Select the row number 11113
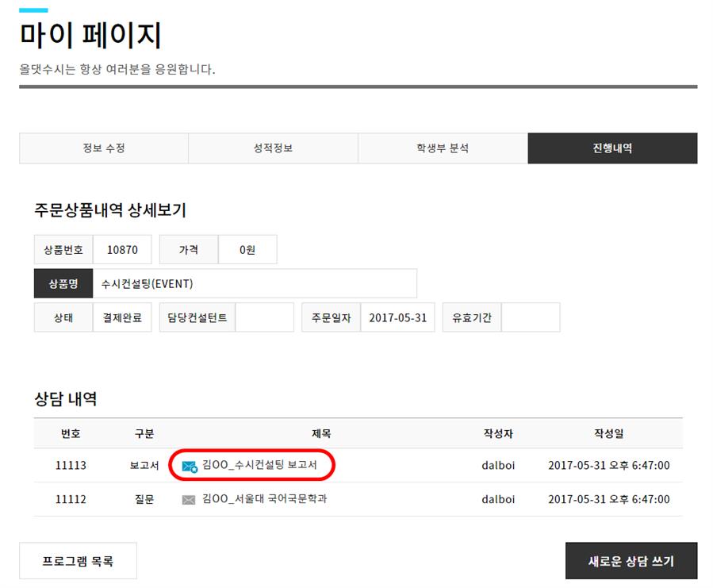Viewport: 713px width, 588px height. tap(71, 466)
